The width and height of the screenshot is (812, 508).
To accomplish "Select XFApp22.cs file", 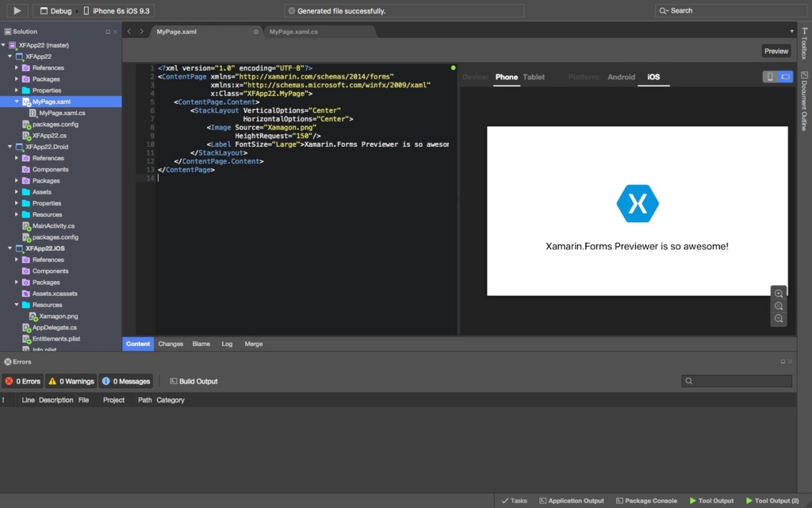I will [49, 135].
